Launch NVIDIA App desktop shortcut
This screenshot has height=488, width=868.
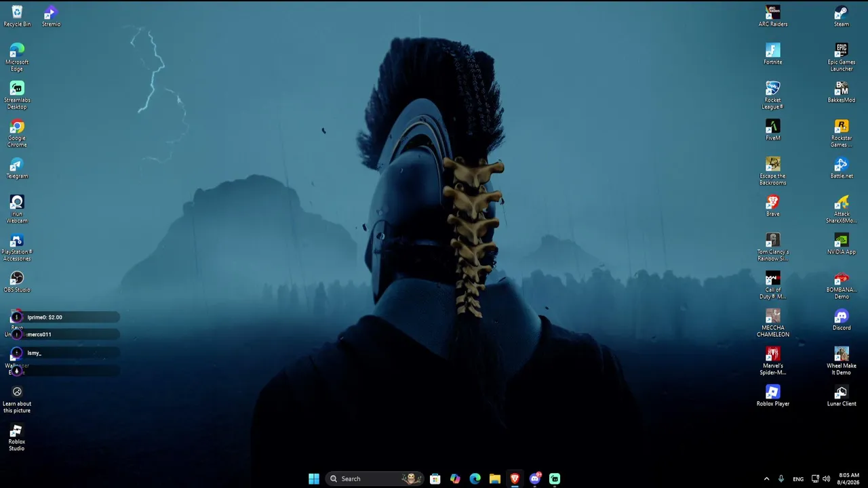click(842, 244)
